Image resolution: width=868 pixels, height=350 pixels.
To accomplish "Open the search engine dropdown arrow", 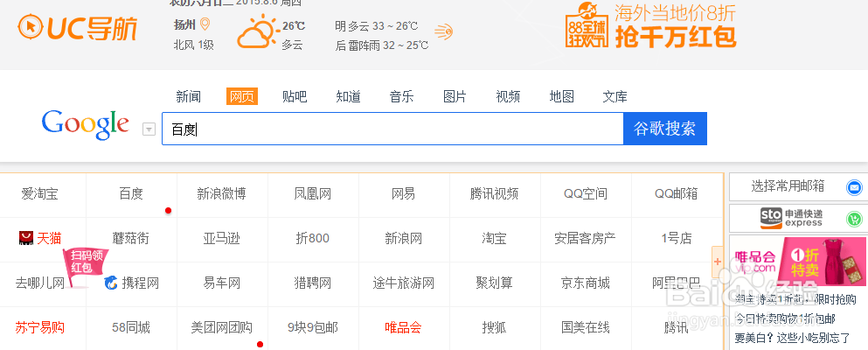I will coord(149,129).
